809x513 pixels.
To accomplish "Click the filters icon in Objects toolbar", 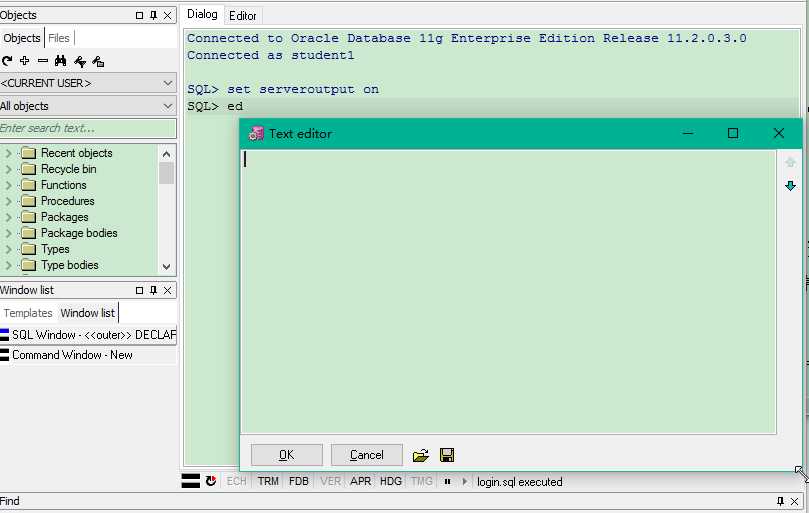I will click(x=79, y=61).
